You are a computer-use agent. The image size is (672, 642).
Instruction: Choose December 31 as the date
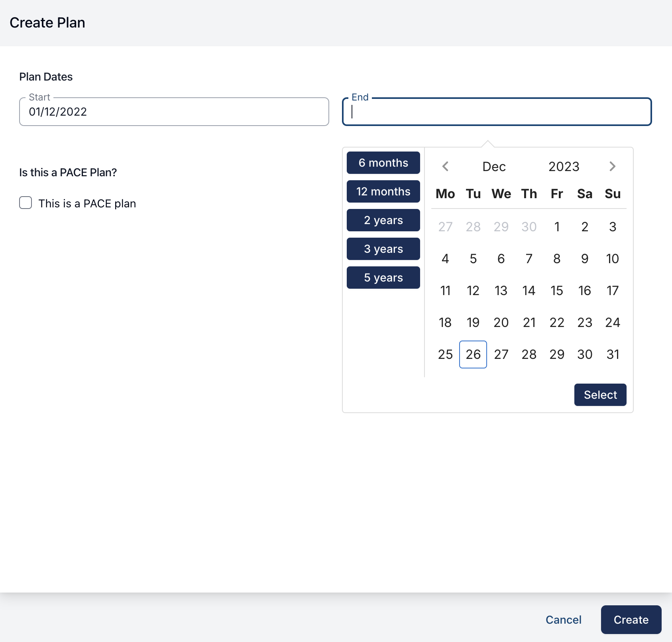tap(613, 354)
